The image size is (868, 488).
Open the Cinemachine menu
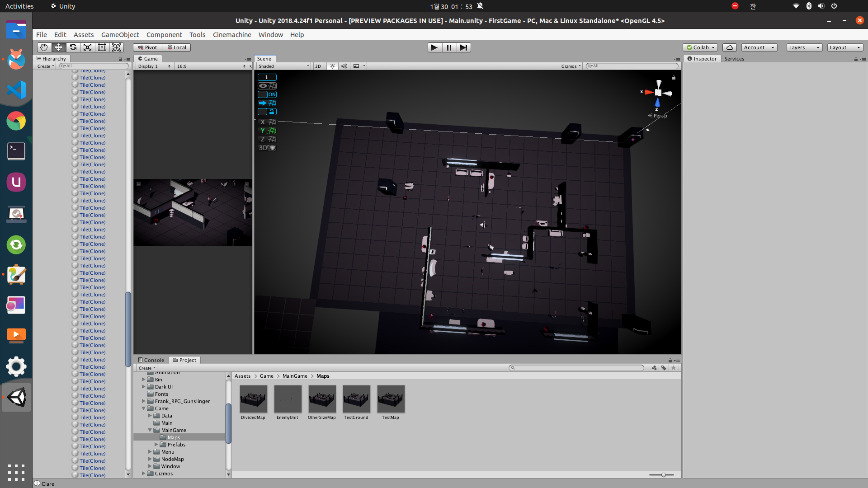point(232,35)
